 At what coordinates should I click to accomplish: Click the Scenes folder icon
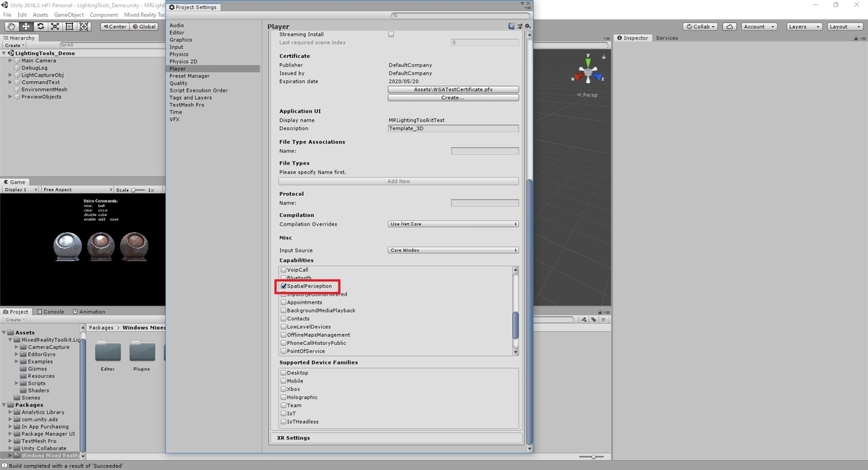[x=17, y=398]
